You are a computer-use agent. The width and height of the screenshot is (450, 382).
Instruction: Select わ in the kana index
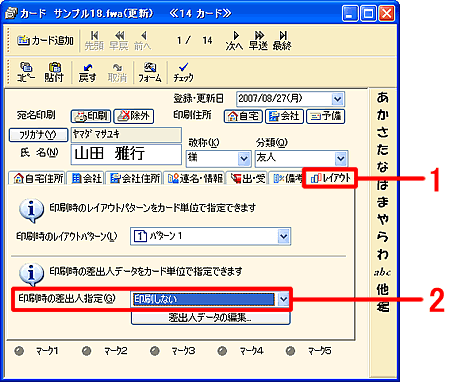point(383,254)
